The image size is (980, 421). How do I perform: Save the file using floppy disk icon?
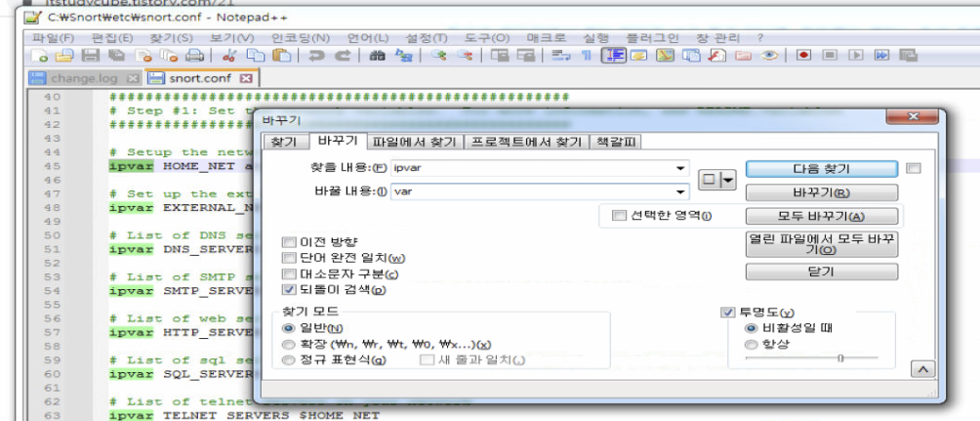pos(91,56)
